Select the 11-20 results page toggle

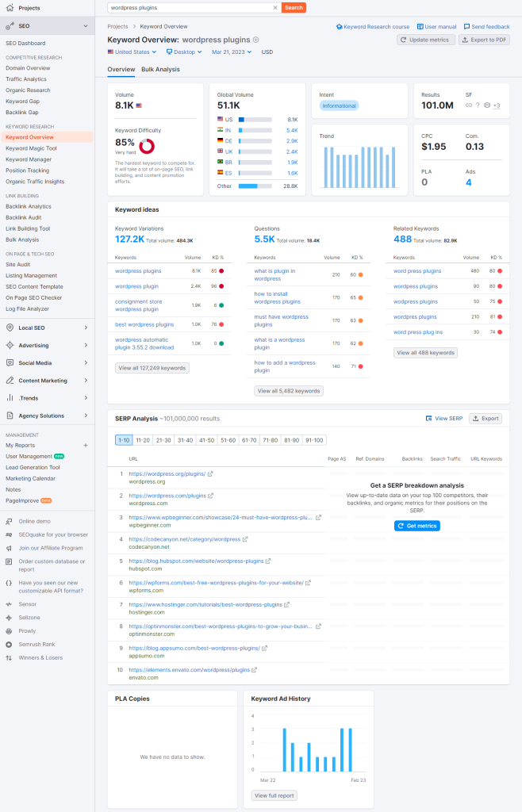point(143,440)
